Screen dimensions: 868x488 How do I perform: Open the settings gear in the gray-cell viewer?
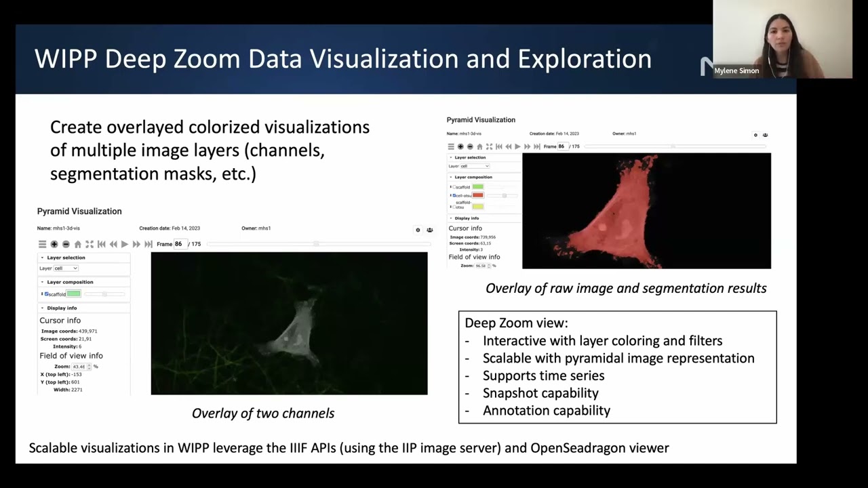point(418,230)
